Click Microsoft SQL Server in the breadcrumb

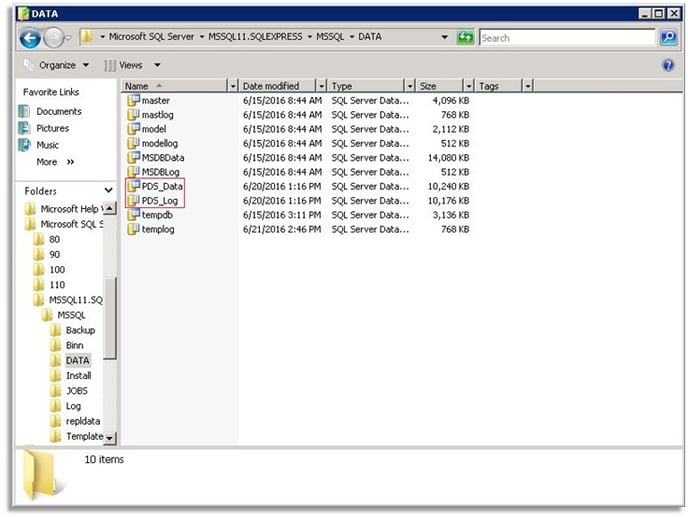(x=151, y=37)
